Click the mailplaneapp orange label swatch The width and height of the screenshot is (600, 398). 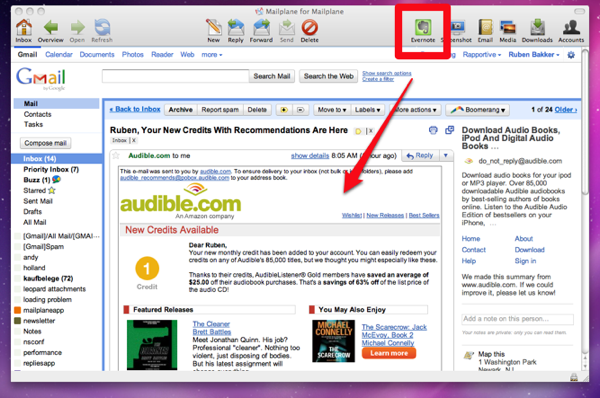coord(18,310)
